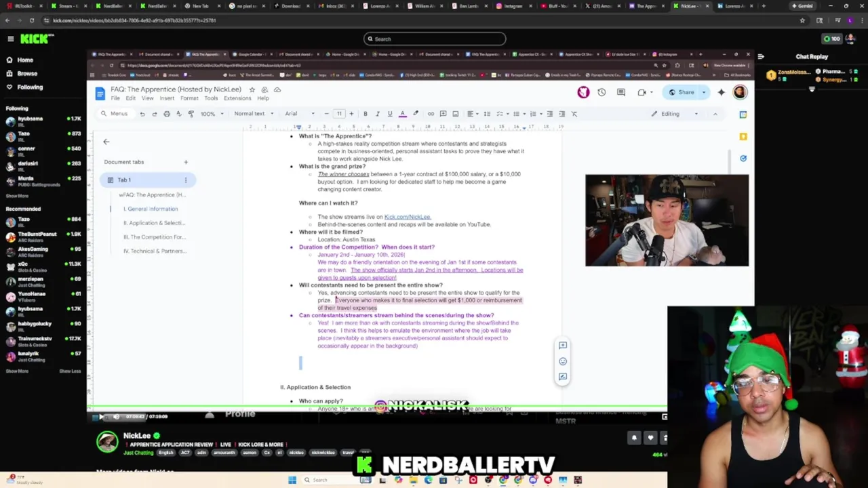868x488 pixels.
Task: Open the Docs comments panel icon
Action: click(620, 92)
